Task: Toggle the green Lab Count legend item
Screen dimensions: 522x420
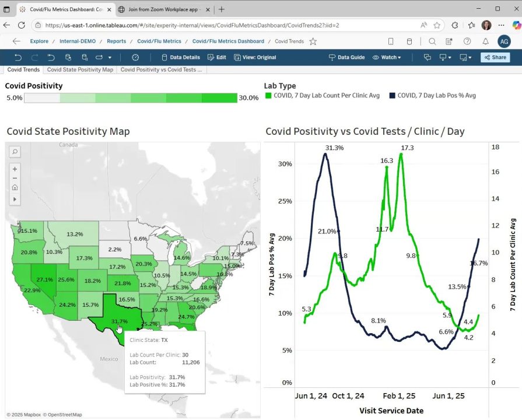Action: tap(323, 96)
